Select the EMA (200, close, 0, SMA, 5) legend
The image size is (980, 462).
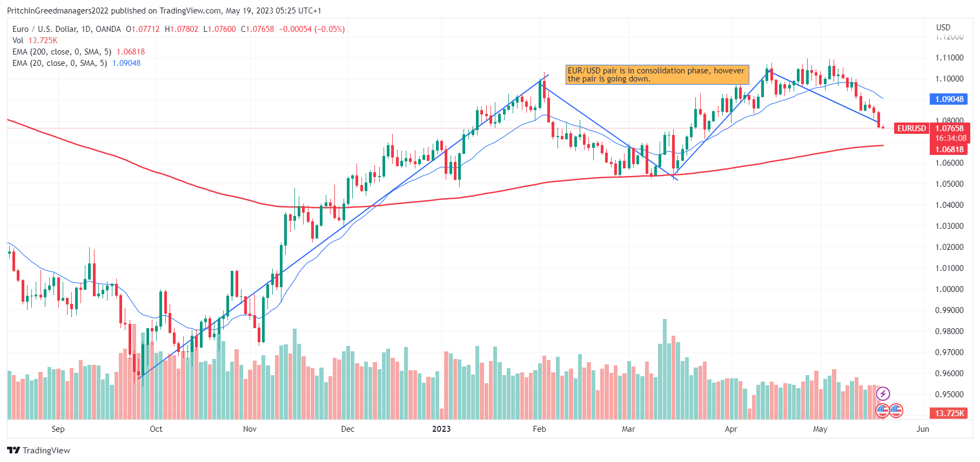62,52
